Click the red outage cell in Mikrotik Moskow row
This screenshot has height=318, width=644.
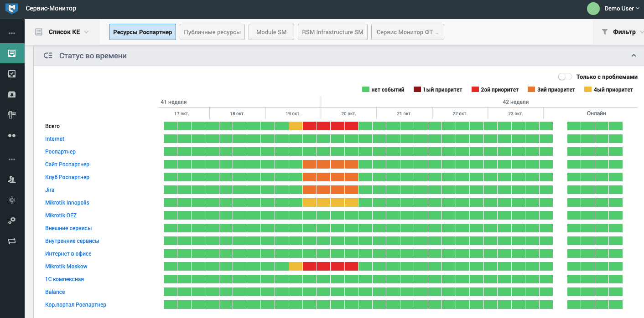coord(324,266)
